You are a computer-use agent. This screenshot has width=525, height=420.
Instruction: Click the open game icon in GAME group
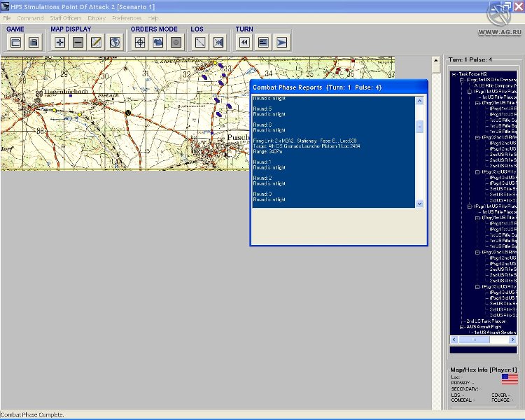point(15,42)
